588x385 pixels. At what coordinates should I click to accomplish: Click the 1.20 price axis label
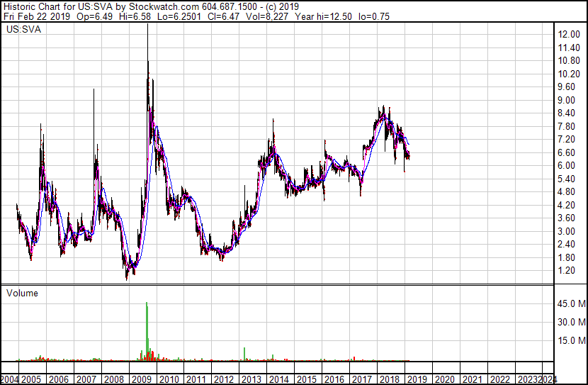[566, 271]
